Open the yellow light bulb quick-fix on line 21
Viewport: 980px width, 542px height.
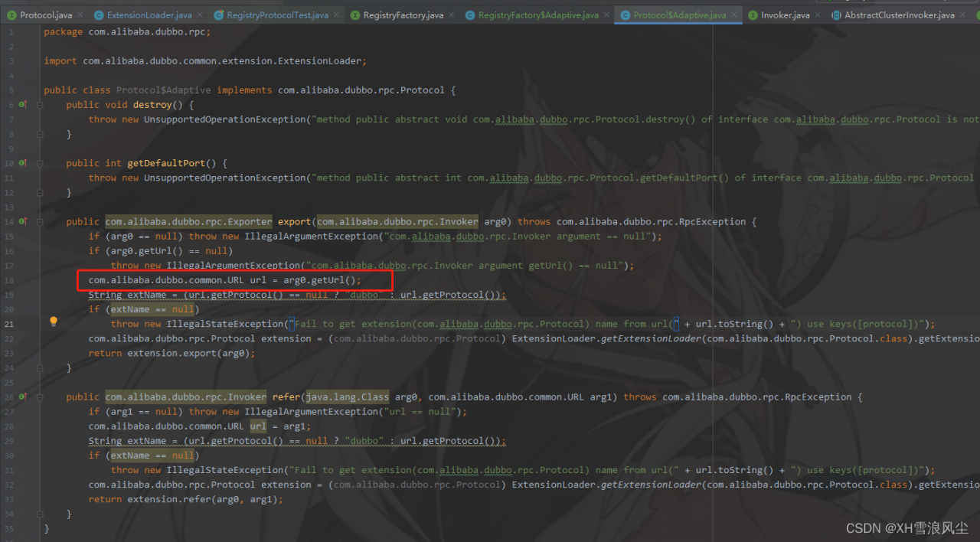[54, 322]
